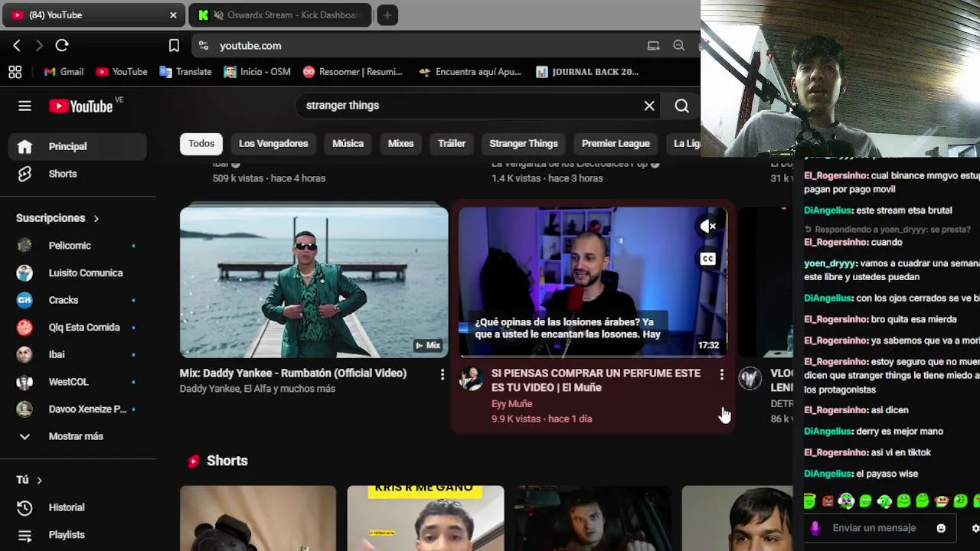Click the chat settings gear icon
The height and width of the screenshot is (551, 980).
(975, 528)
